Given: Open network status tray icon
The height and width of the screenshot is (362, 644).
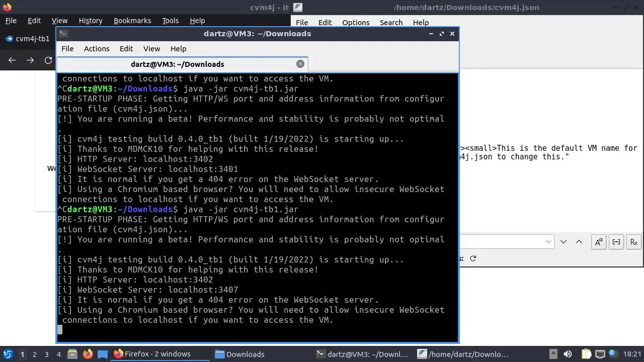Looking at the screenshot, I should point(601,354).
